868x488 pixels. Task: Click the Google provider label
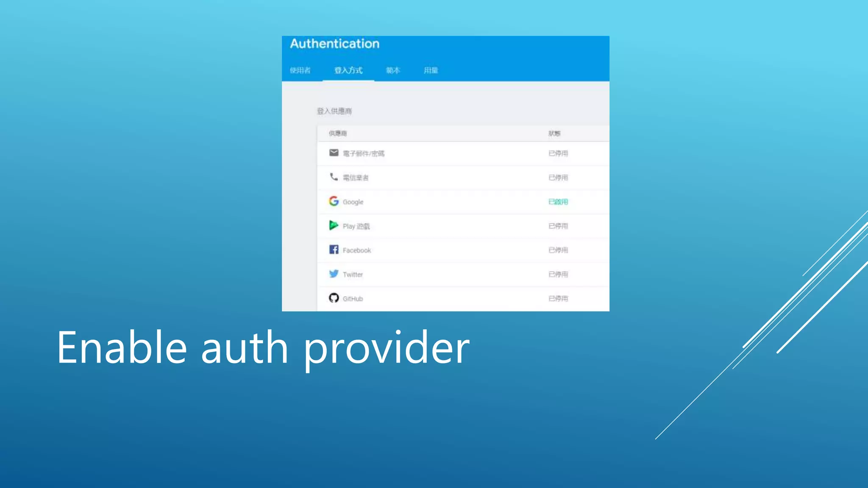tap(353, 202)
